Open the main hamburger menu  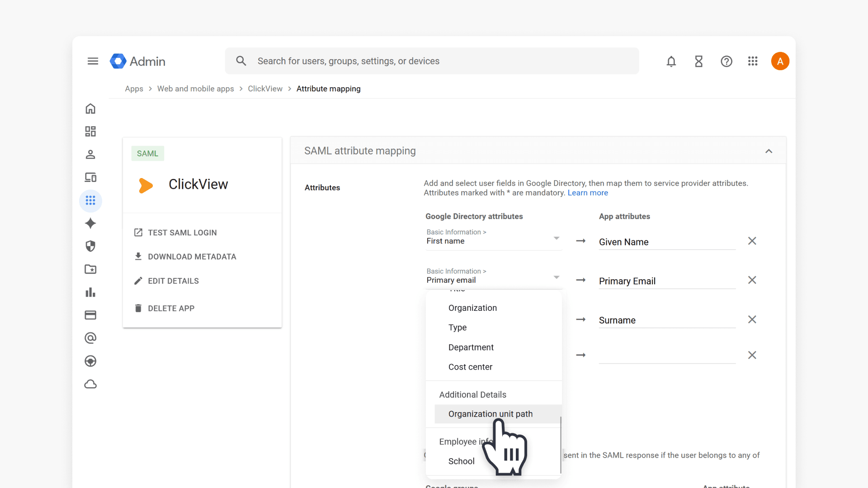click(x=93, y=61)
